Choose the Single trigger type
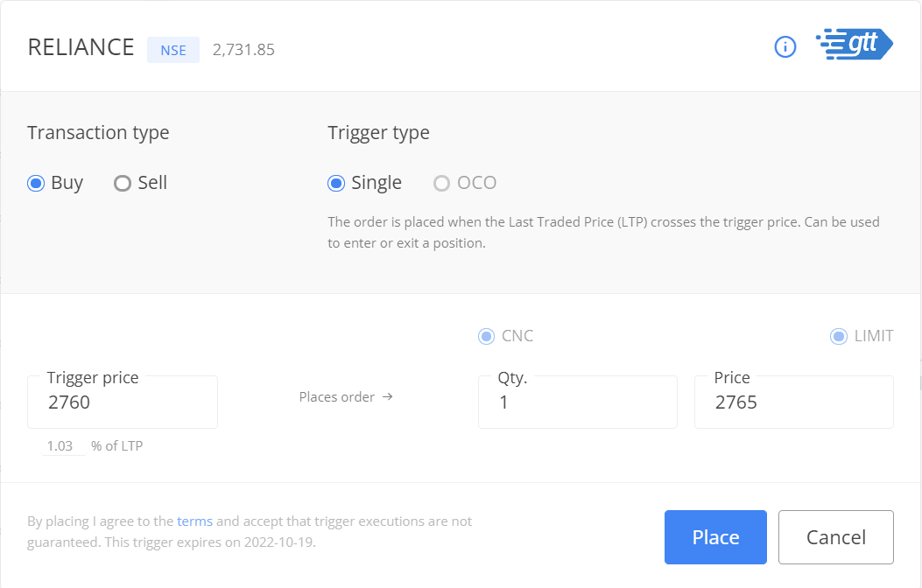Viewport: 922px width, 588px height. (334, 183)
